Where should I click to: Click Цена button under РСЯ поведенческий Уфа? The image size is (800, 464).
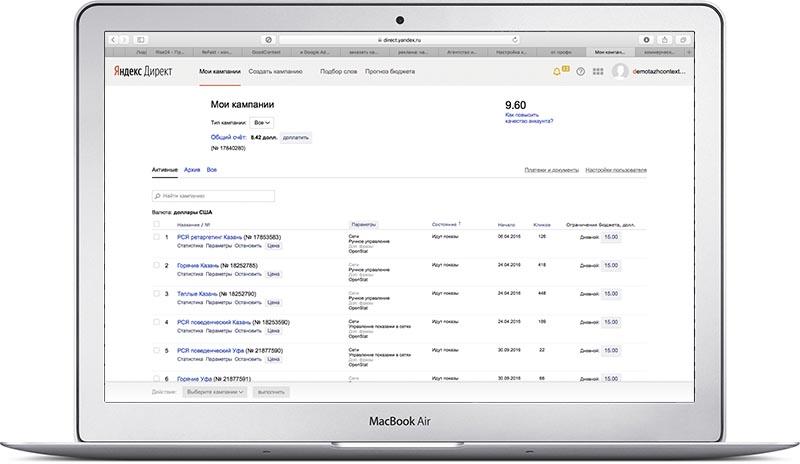(x=273, y=359)
